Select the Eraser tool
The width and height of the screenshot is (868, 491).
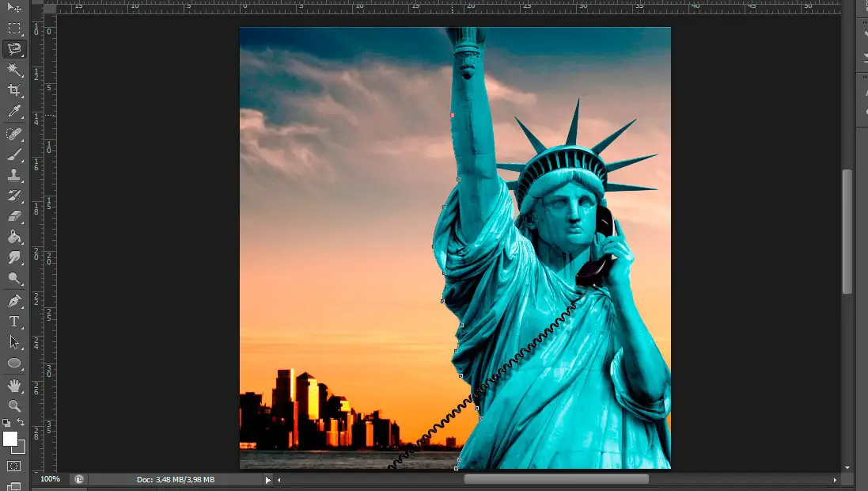[x=14, y=216]
